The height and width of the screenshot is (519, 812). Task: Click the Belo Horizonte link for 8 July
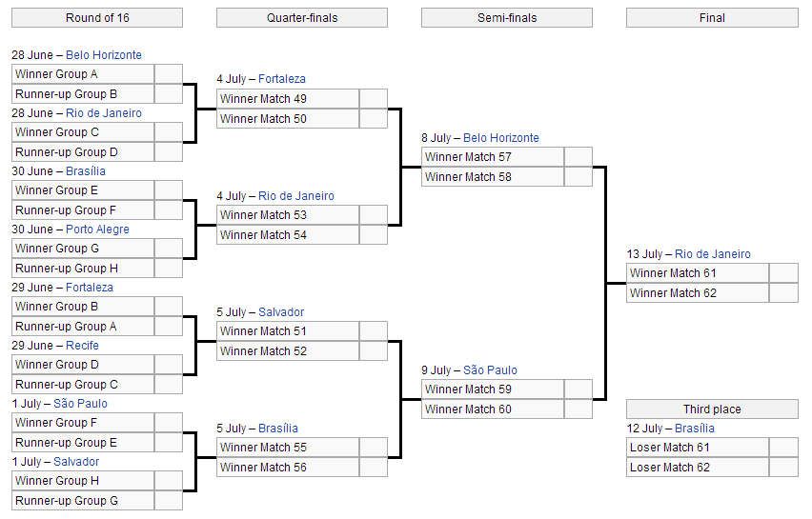point(500,138)
